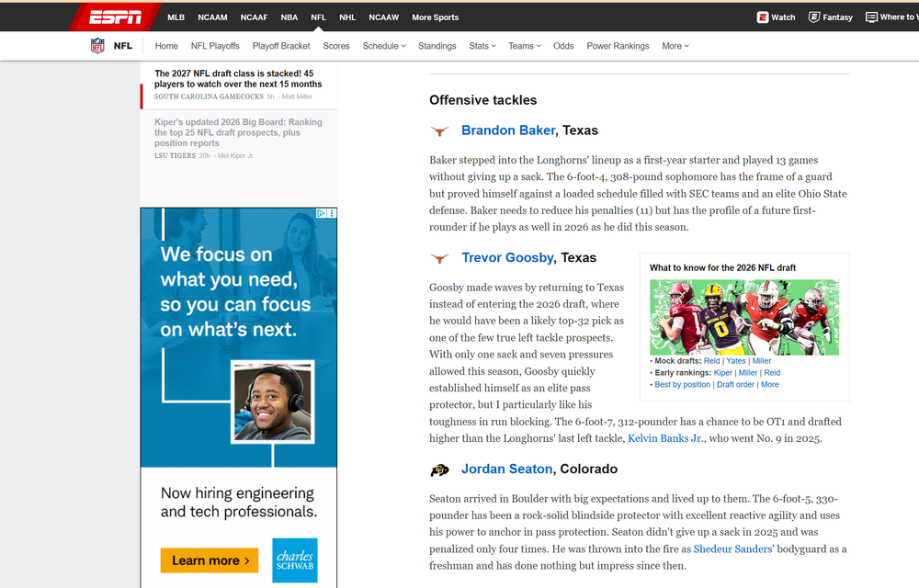919x588 pixels.
Task: Open the More dropdown in NFL navigation
Action: [x=675, y=46]
